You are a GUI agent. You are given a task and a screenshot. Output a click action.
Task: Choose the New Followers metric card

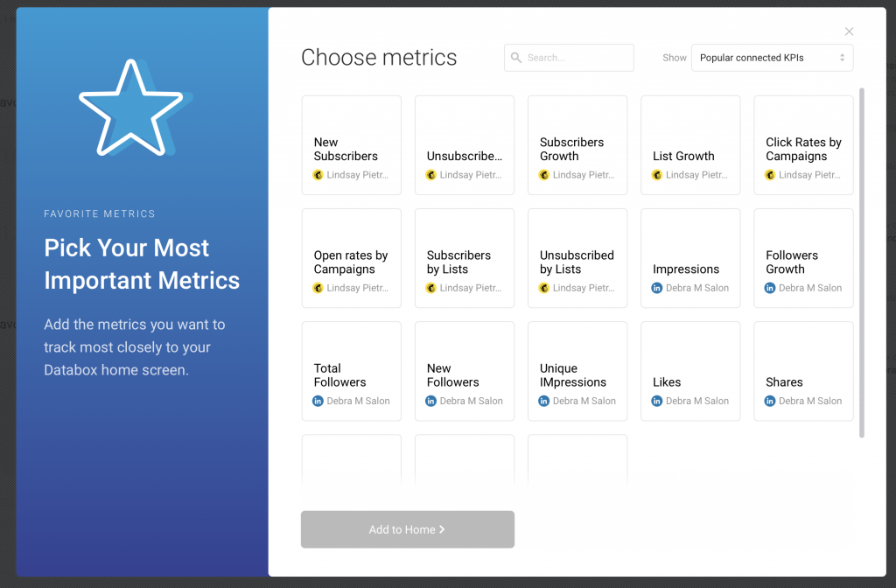[465, 371]
